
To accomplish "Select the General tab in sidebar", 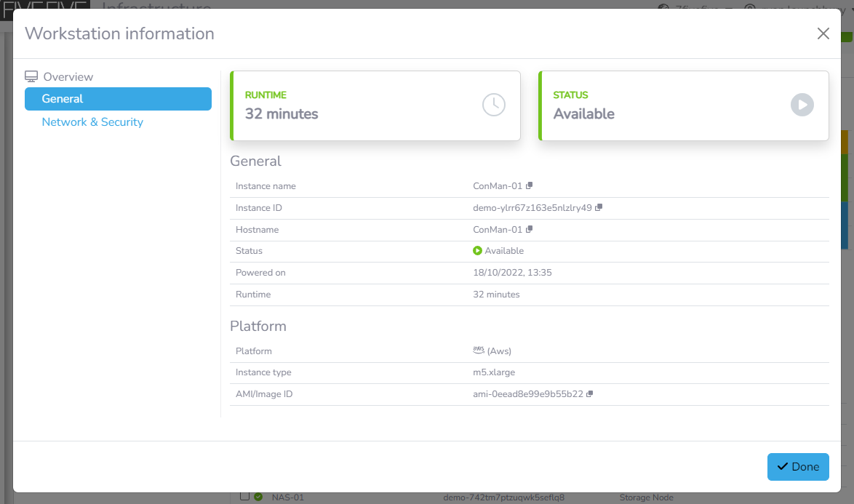I will [118, 99].
